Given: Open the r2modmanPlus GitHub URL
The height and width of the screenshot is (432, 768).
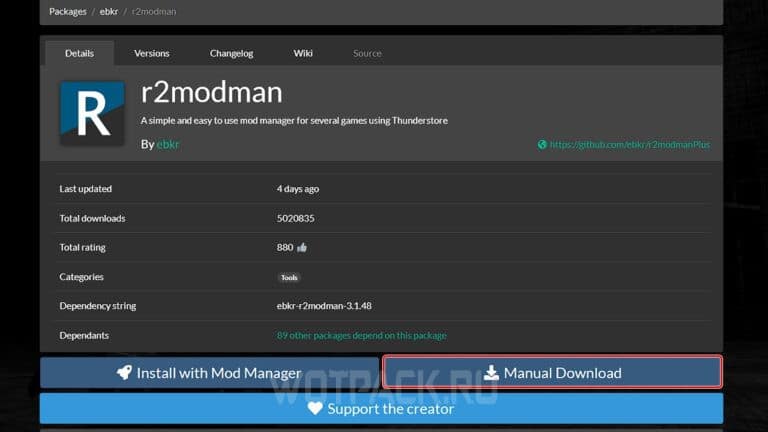Looking at the screenshot, I should click(x=629, y=144).
